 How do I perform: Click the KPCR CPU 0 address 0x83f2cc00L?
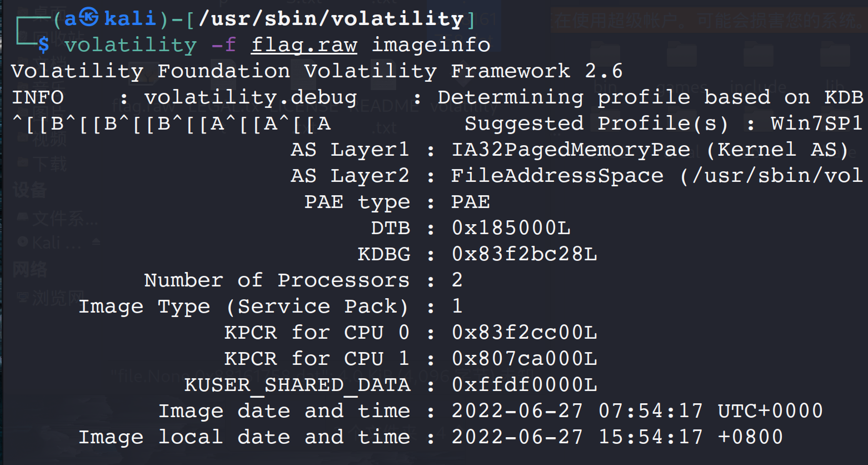pyautogui.click(x=524, y=333)
